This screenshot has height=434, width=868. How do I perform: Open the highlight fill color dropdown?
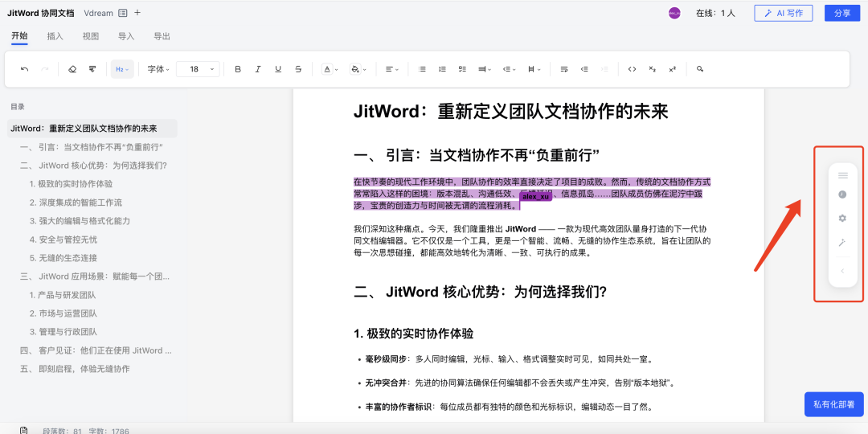point(358,69)
